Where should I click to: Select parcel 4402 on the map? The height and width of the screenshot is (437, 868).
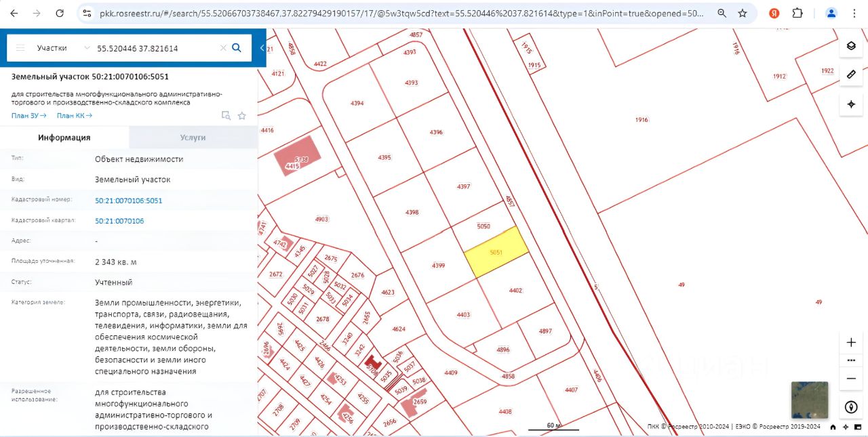(515, 290)
